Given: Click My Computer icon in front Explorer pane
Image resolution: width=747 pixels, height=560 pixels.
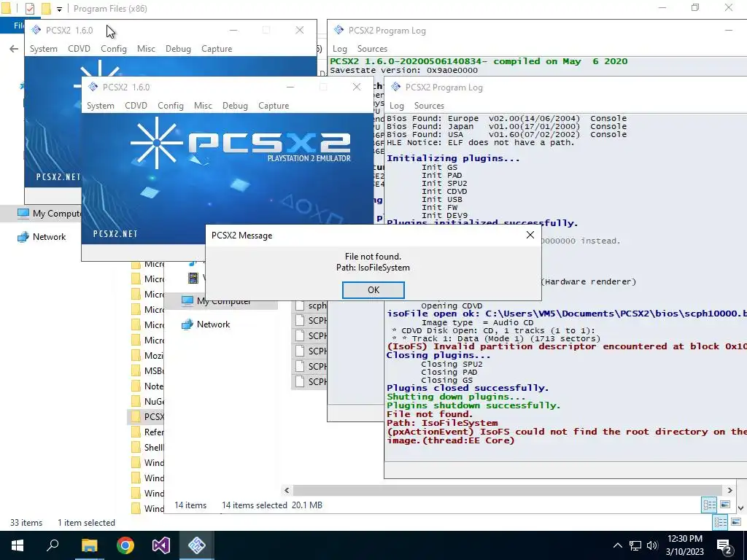Looking at the screenshot, I should click(187, 301).
